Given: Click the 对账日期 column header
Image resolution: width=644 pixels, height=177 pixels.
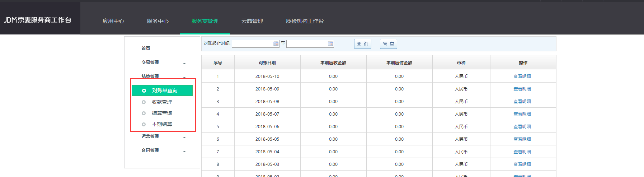Looking at the screenshot, I should tap(267, 63).
